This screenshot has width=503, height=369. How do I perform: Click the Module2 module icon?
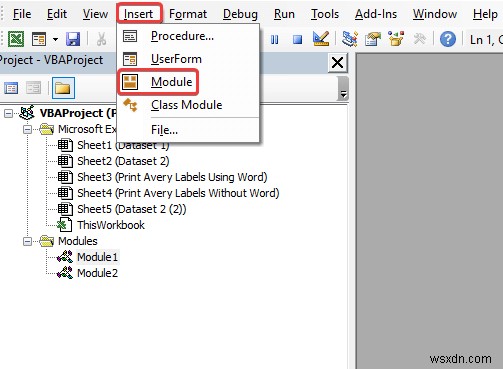(65, 273)
